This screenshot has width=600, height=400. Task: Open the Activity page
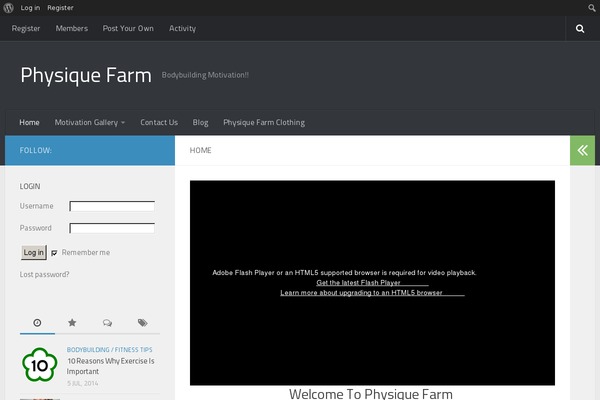pos(183,28)
